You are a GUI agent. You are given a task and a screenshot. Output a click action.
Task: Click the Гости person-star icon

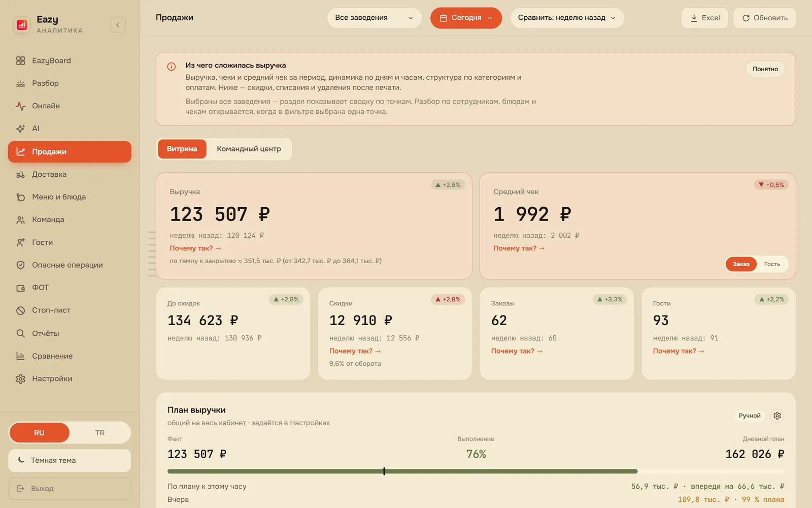coord(20,242)
